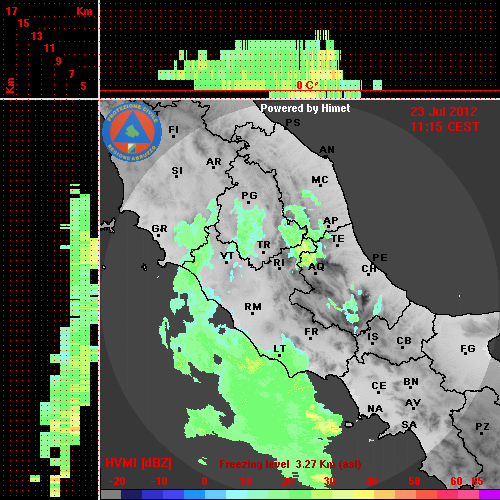Click the PG city label

(249, 196)
